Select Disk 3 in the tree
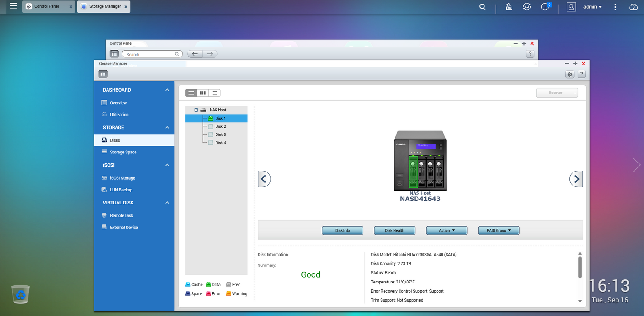 tap(216, 135)
